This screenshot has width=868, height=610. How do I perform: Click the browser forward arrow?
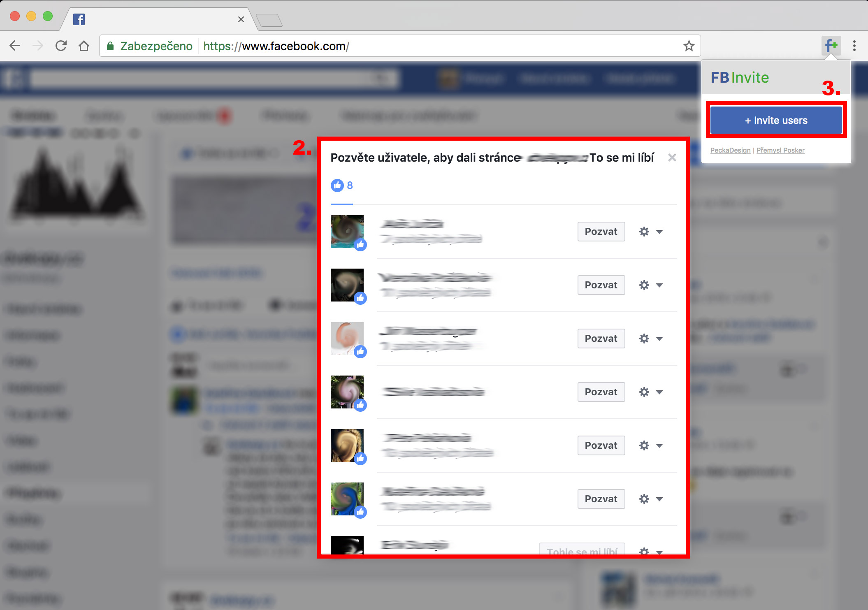click(x=38, y=46)
